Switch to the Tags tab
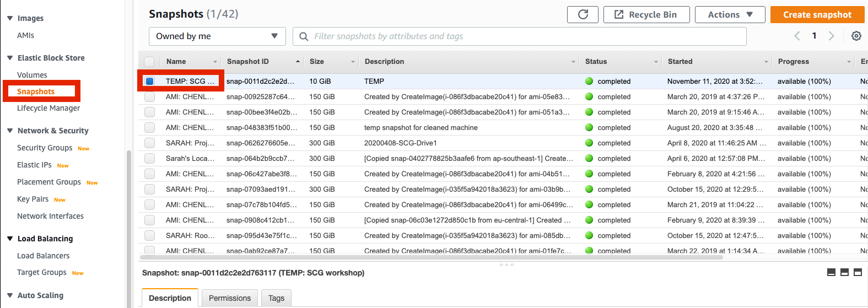The height and width of the screenshot is (308, 868). pos(276,298)
